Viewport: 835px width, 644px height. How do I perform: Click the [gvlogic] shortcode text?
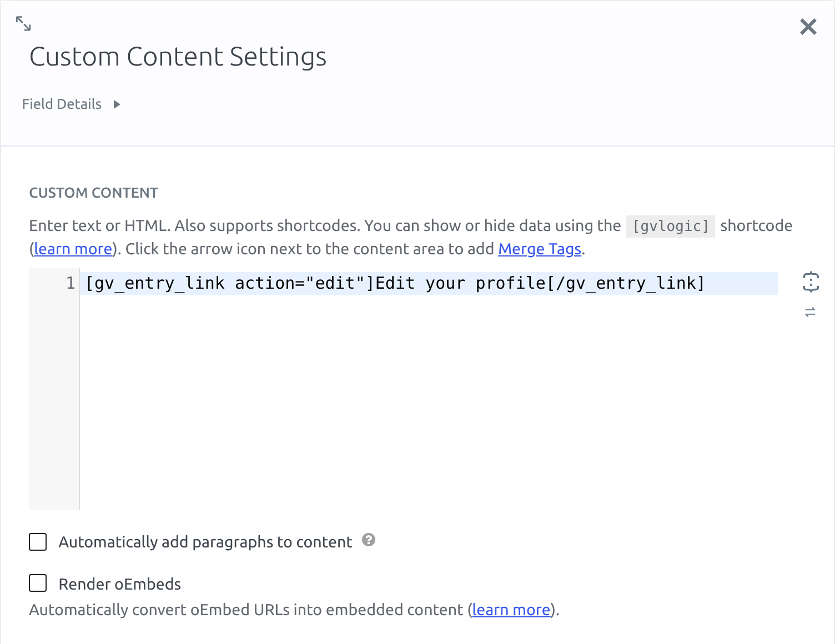tap(671, 226)
